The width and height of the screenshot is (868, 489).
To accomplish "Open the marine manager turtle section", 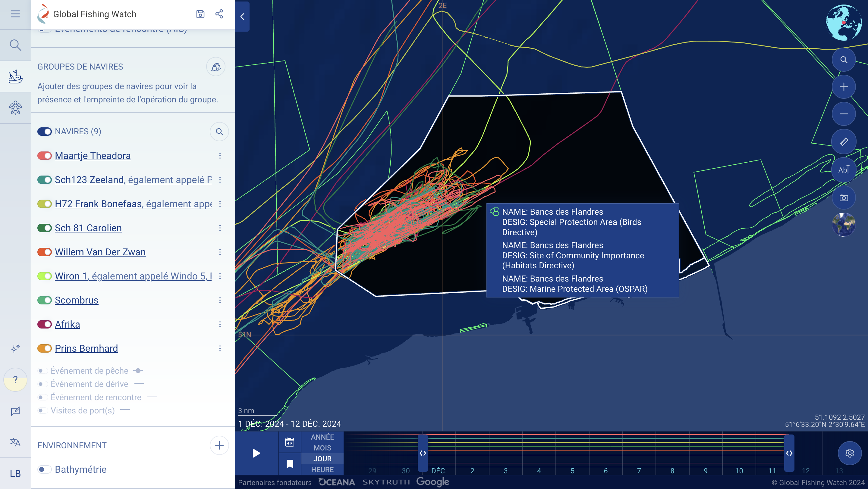I will (x=15, y=108).
